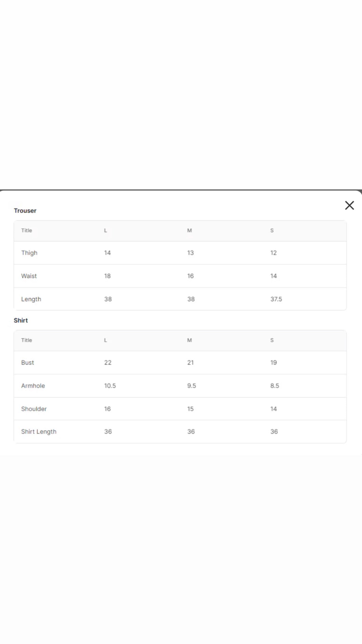Viewport: 362px width, 644px height.
Task: Click the Shirt Length row label
Action: pos(39,432)
